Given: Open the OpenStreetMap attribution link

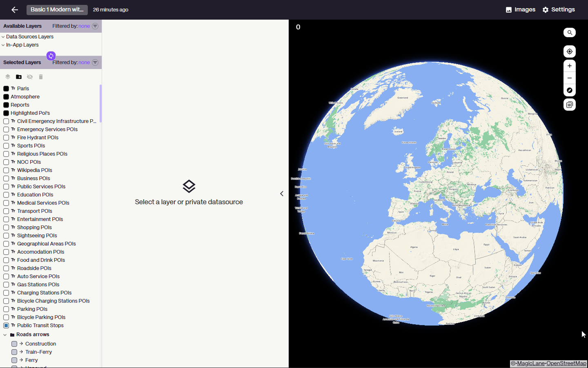Looking at the screenshot, I should pyautogui.click(x=566, y=364).
